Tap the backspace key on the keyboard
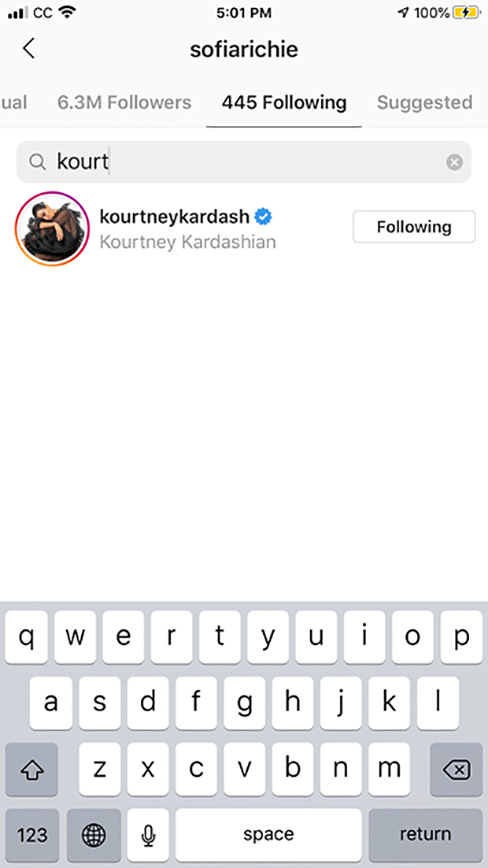The width and height of the screenshot is (488, 868). 456,770
